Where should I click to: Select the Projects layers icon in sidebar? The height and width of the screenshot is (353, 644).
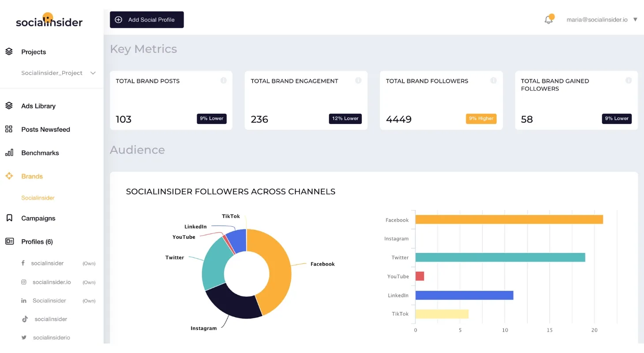tap(9, 52)
